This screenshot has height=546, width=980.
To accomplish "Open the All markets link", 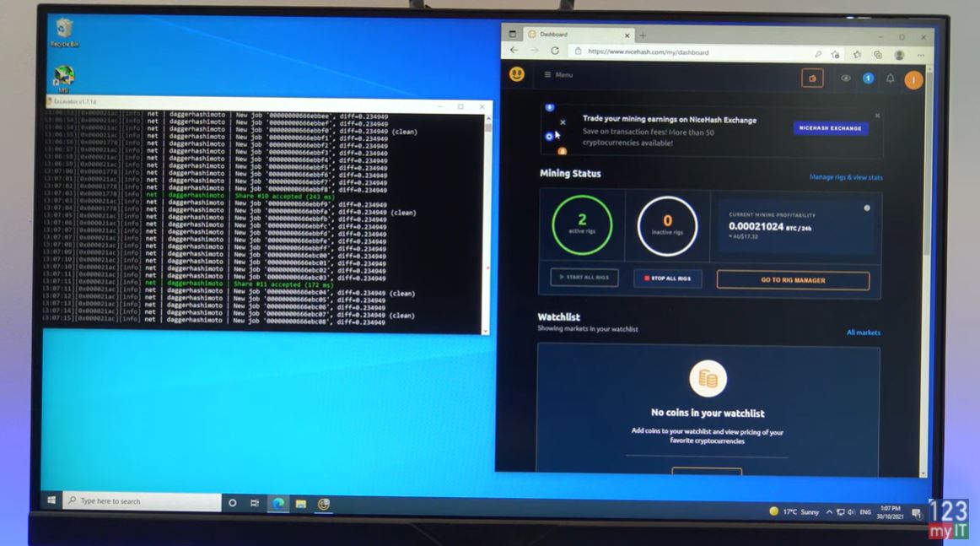I will [x=863, y=332].
